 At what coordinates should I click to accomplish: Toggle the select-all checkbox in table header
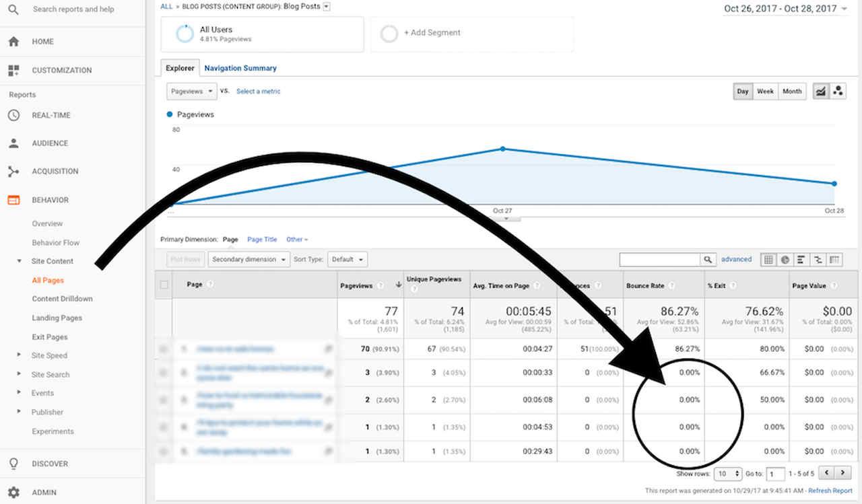[x=164, y=285]
